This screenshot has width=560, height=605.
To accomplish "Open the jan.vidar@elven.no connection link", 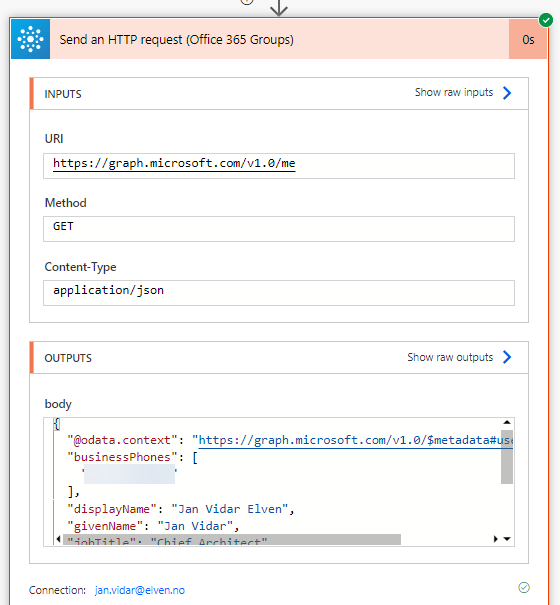I will click(140, 590).
